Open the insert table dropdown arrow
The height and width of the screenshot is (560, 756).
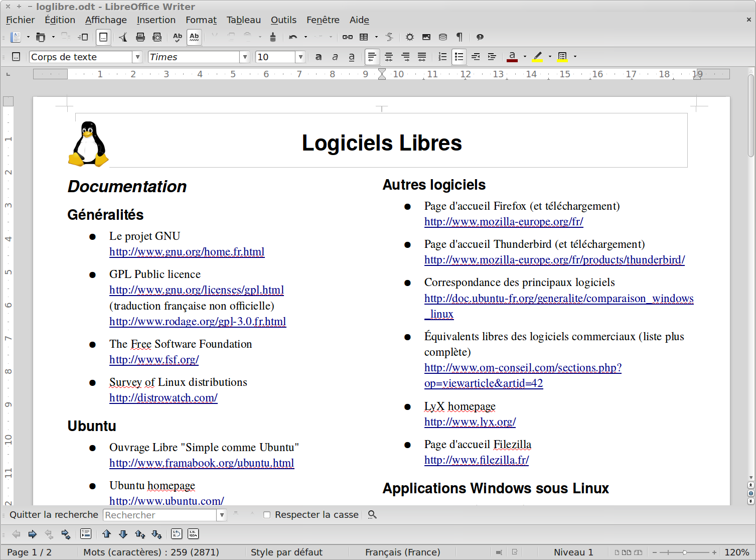coord(376,37)
